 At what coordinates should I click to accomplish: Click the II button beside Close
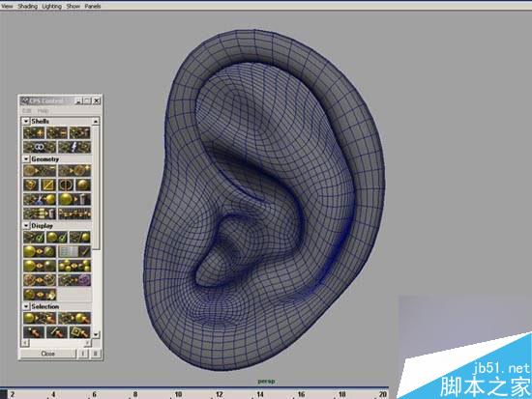96,354
